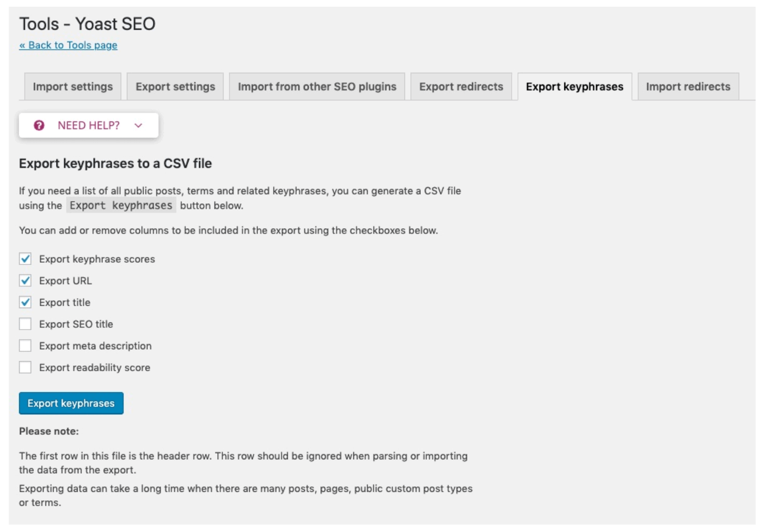Click 'Export keyphrases to a CSV file' heading
The height and width of the screenshot is (532, 764).
[115, 164]
